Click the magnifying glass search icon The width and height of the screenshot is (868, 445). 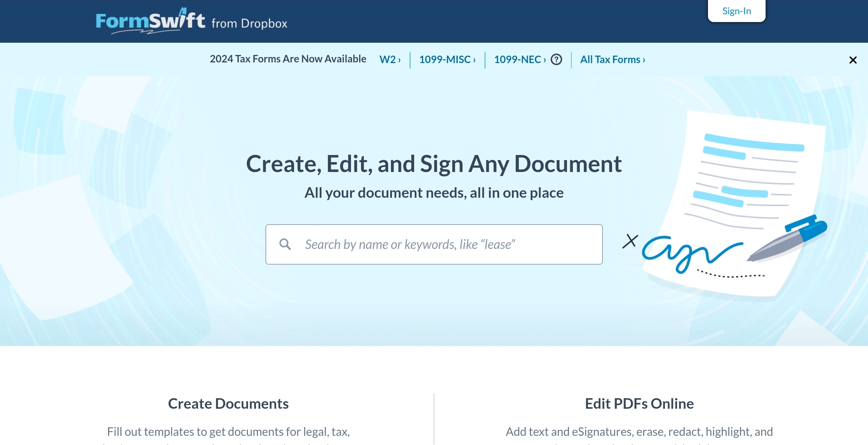click(x=285, y=244)
